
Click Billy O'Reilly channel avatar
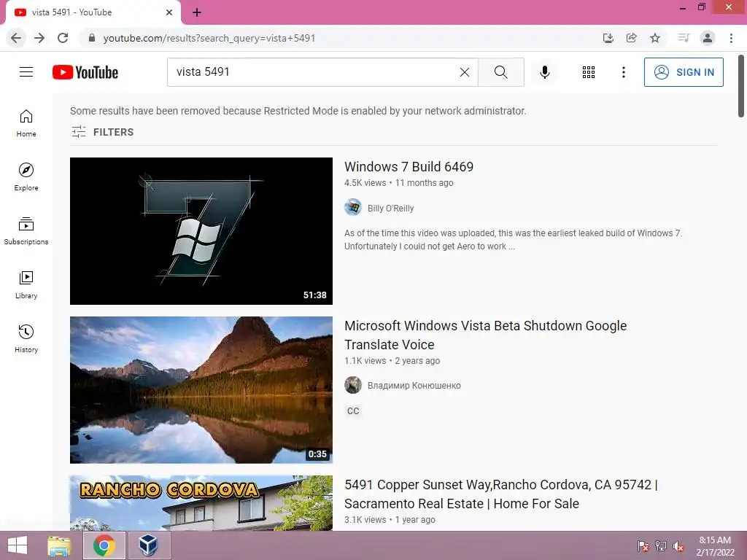(353, 208)
